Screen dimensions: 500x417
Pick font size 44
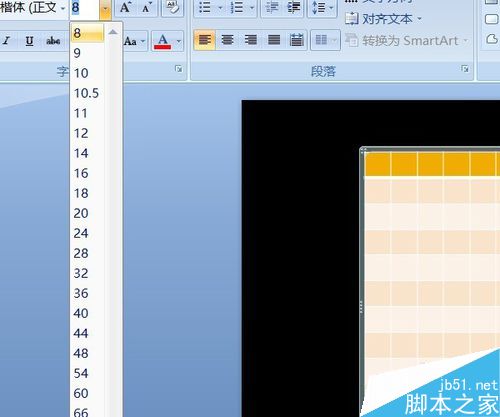point(87,333)
